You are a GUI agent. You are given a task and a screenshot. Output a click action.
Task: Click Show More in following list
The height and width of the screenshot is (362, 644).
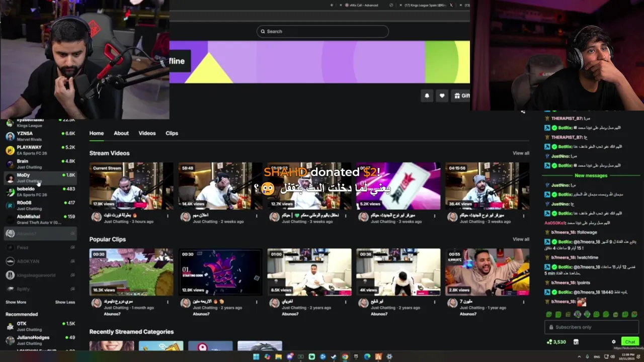(16, 302)
